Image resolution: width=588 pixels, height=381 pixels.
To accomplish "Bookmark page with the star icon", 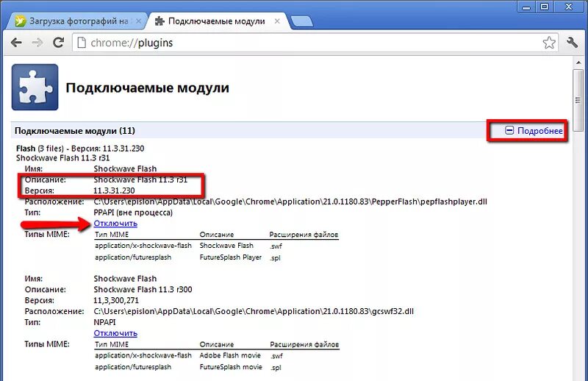I will [x=549, y=43].
